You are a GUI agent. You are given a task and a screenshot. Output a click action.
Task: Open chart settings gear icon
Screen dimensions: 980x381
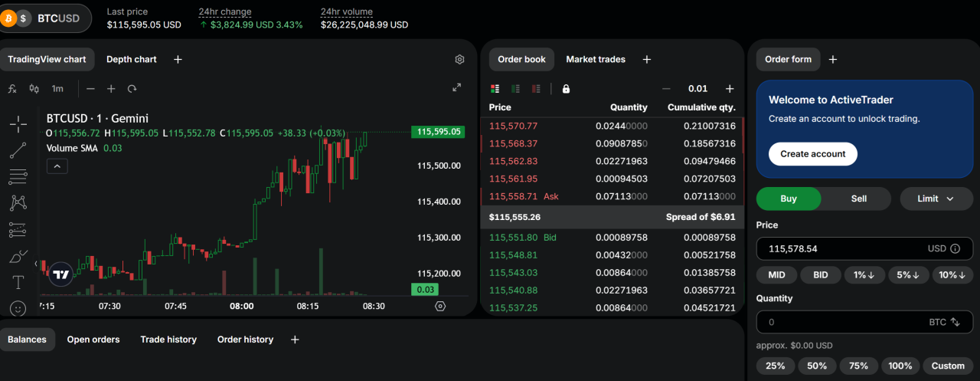459,60
